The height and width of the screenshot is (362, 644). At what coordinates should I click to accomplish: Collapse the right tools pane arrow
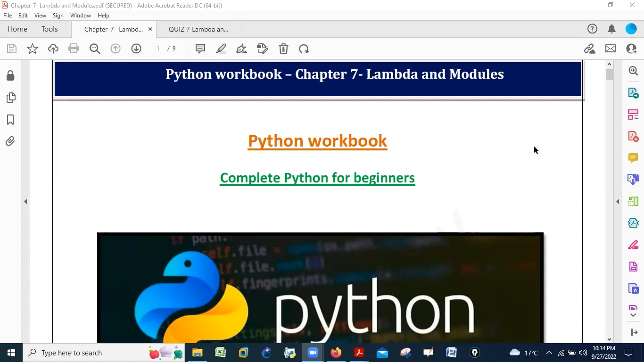(618, 201)
